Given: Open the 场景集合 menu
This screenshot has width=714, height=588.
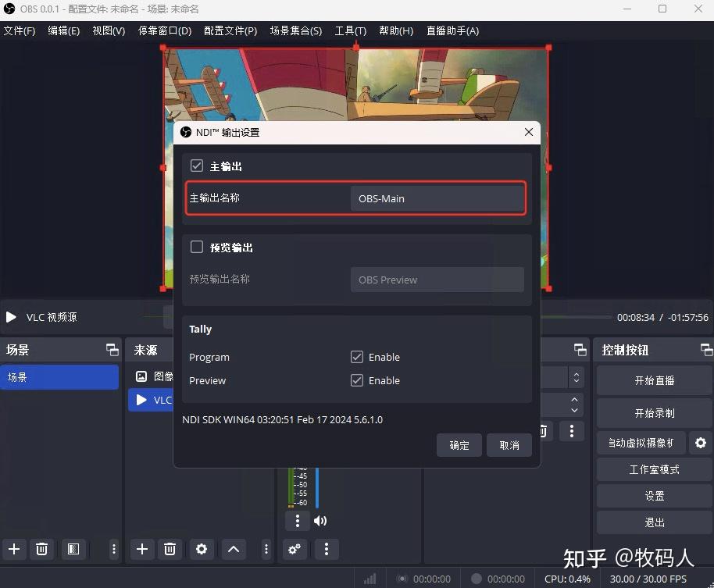Looking at the screenshot, I should pos(296,30).
